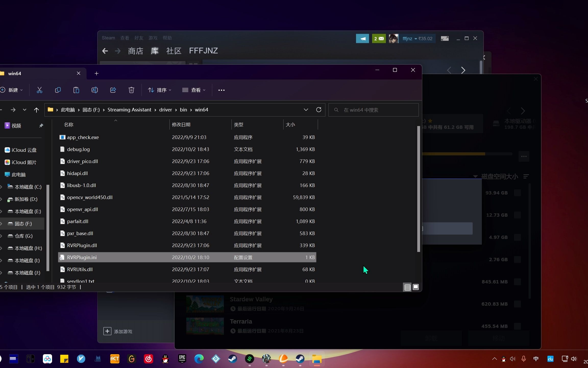588x368 pixels.
Task: Open the See more (…) toolbar menu
Action: 222,90
